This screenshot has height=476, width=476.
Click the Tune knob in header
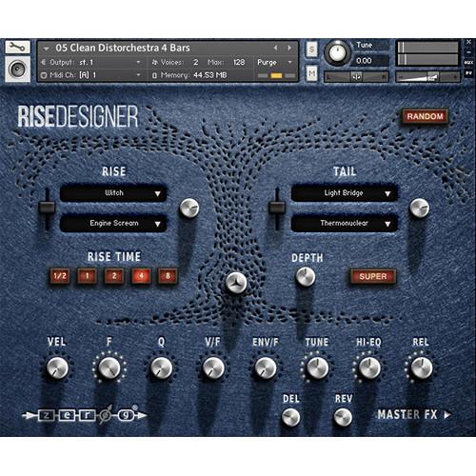pos(337,52)
